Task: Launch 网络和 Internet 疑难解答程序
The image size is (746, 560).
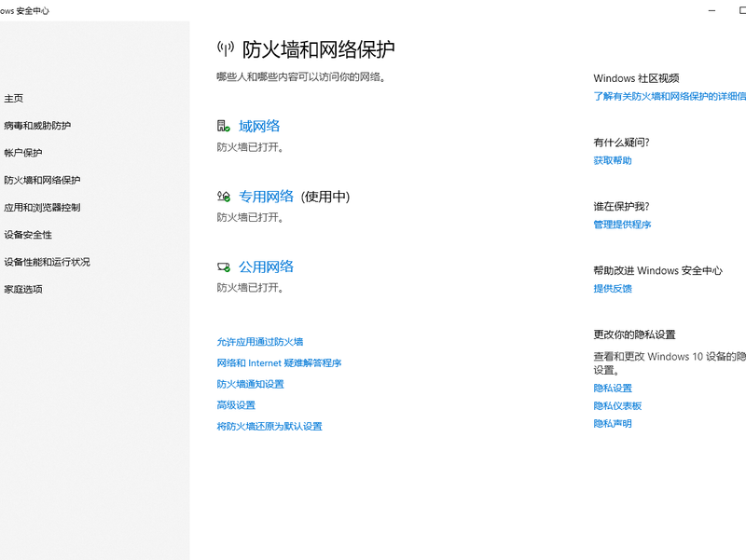Action: click(x=279, y=363)
